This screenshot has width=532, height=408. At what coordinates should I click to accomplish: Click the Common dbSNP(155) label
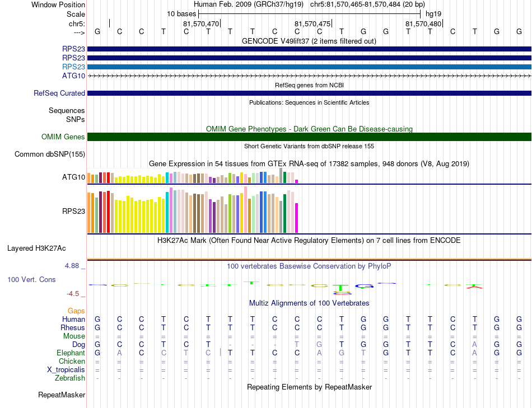click(x=49, y=154)
